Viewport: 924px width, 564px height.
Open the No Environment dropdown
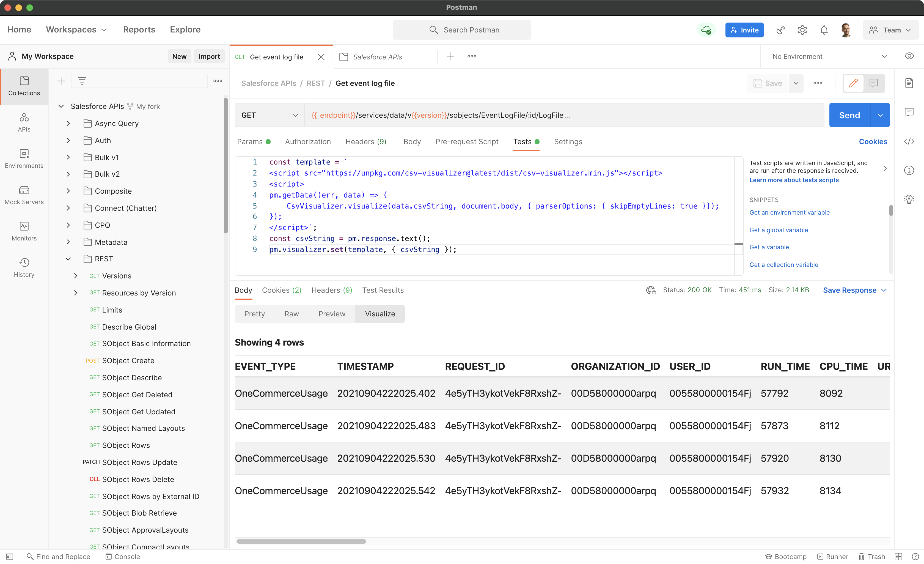point(829,56)
